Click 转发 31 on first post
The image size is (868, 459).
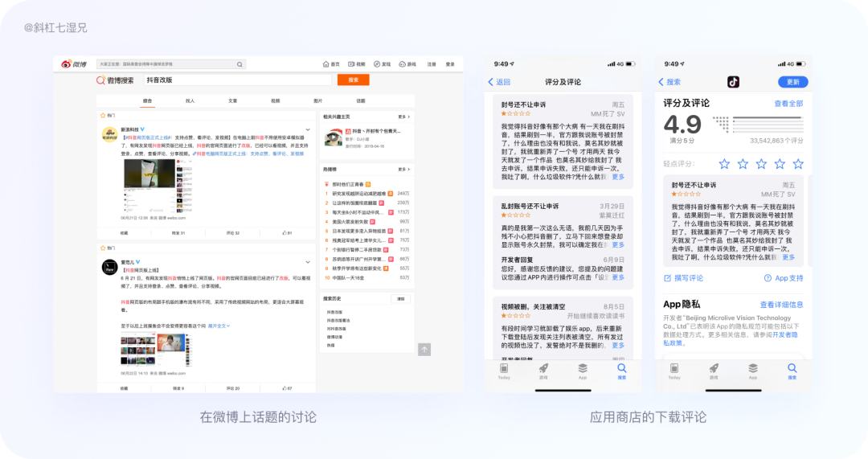tap(178, 233)
